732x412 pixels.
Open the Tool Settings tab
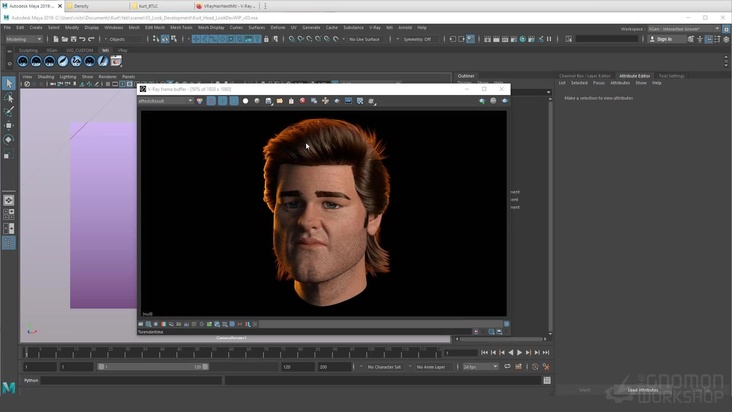pyautogui.click(x=671, y=76)
